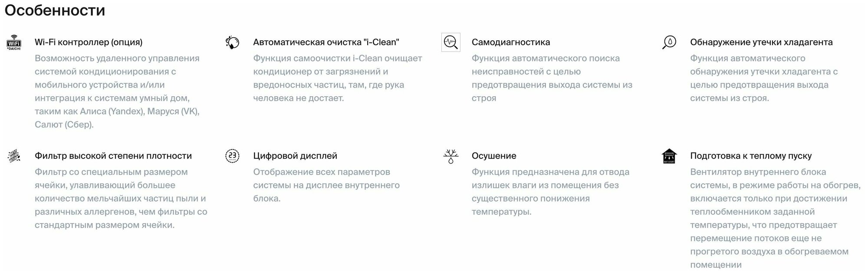Image resolution: width=868 pixels, height=274 pixels.
Task: Click the refrigerant leak detection icon
Action: tap(669, 42)
